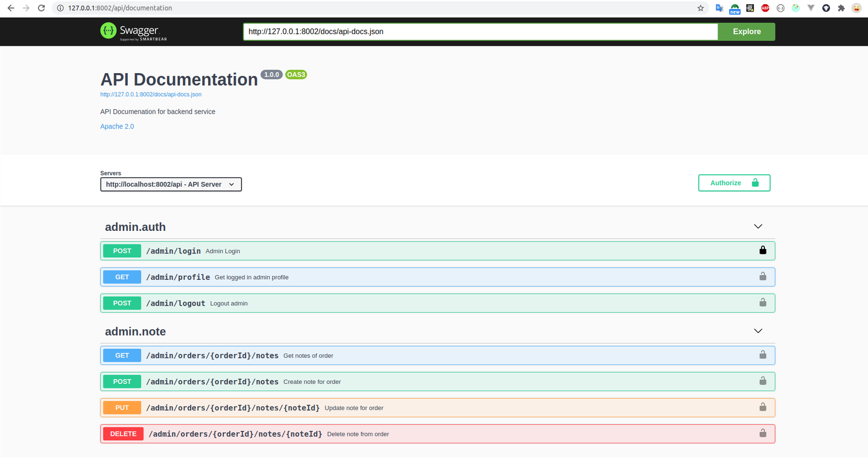This screenshot has height=457, width=868.
Task: Click lock icon on Update note for order
Action: pos(763,408)
